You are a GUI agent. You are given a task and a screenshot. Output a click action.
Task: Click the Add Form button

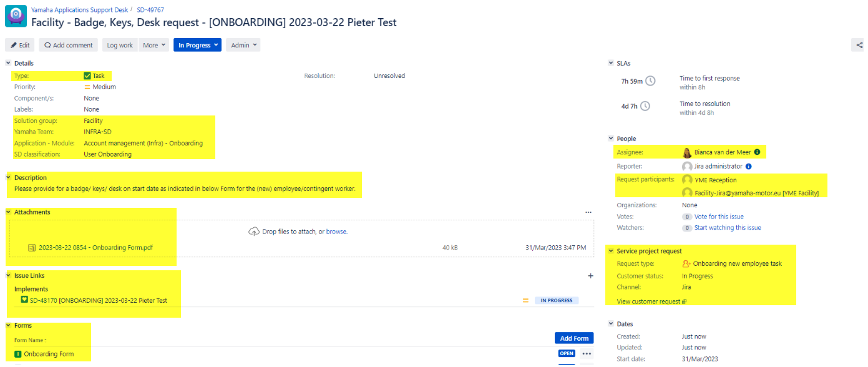(x=574, y=338)
